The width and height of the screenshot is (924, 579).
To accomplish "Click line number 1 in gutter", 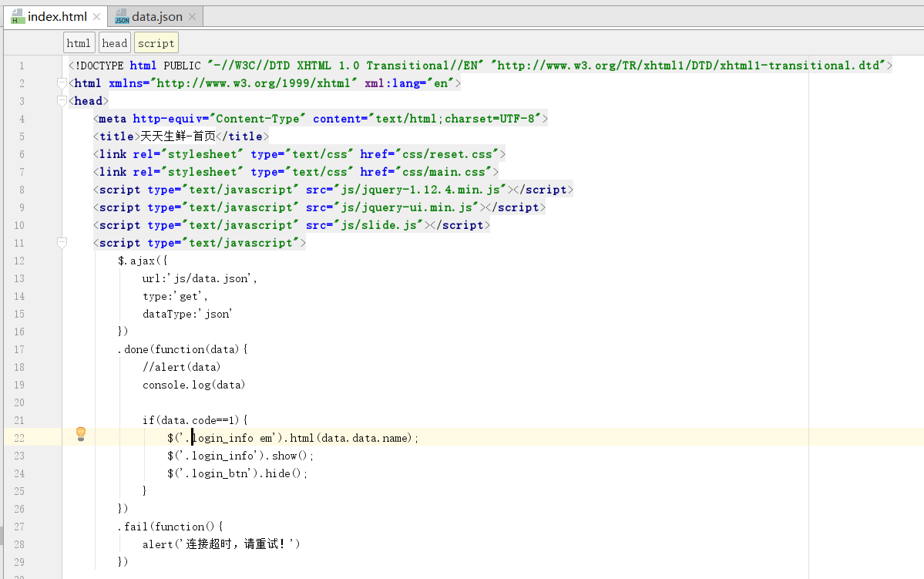I will click(x=22, y=66).
